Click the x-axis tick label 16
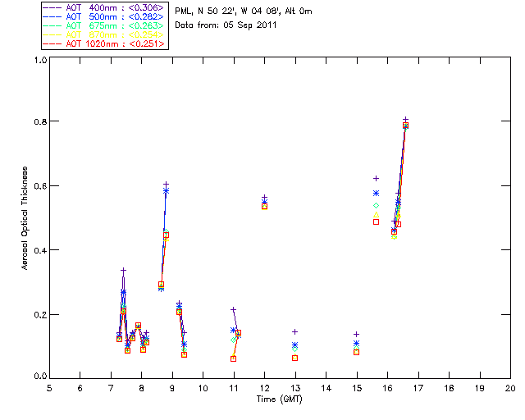 pyautogui.click(x=388, y=388)
